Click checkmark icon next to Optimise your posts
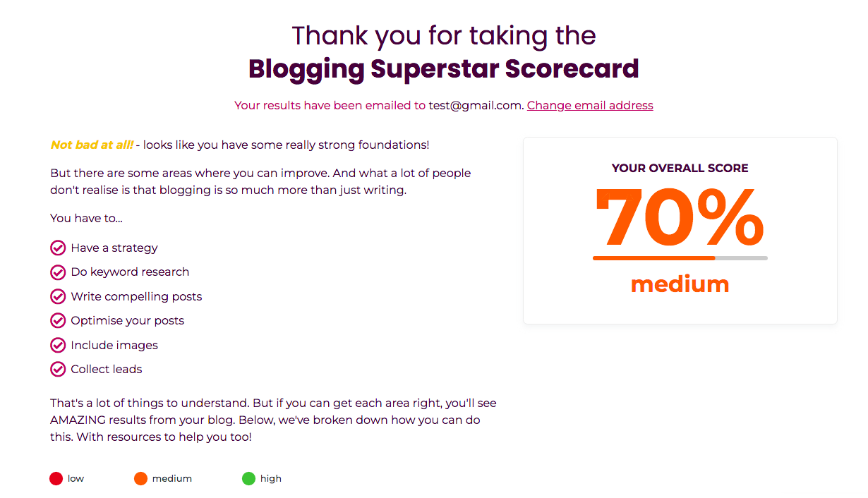 pos(58,321)
